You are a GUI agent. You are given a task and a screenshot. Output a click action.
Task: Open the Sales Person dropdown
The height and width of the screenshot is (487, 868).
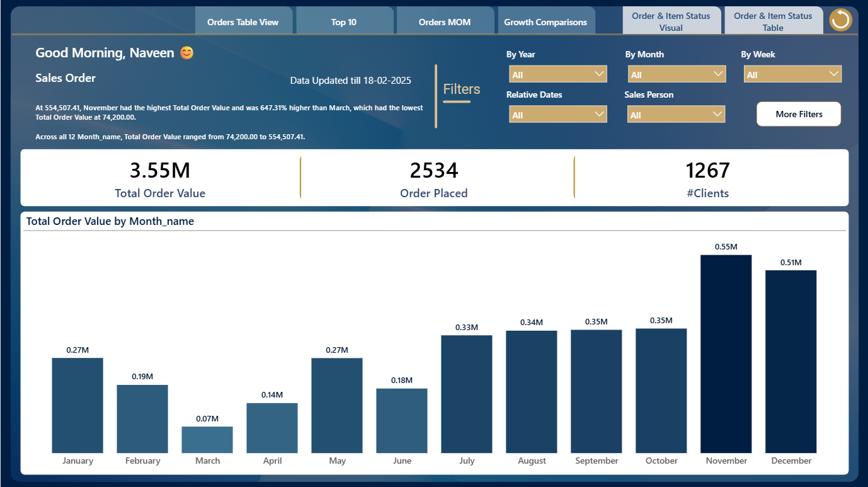pos(676,115)
